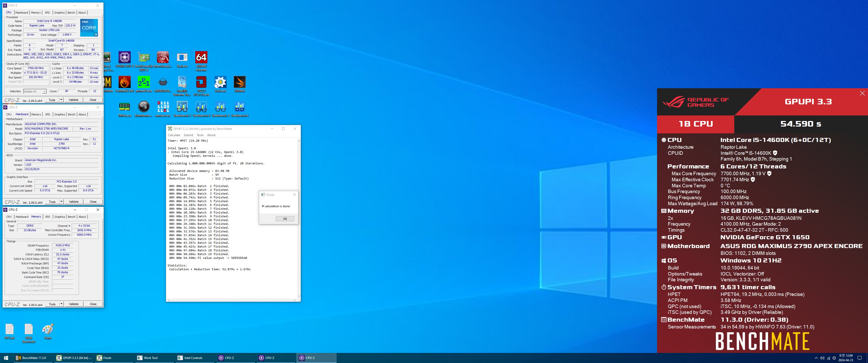Show hidden tray icons chevron

tap(816, 358)
